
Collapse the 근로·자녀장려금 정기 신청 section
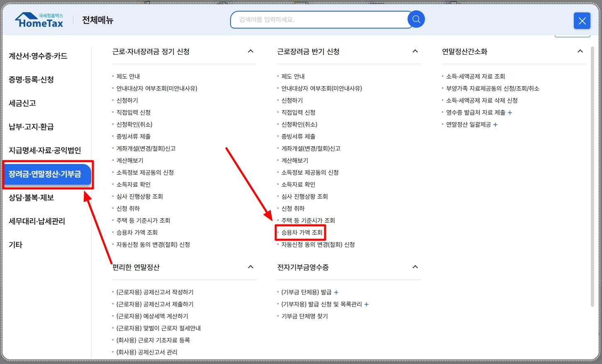tap(250, 51)
